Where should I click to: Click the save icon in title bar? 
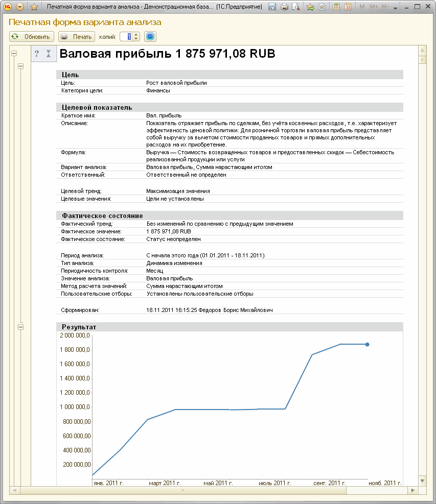pos(272,7)
